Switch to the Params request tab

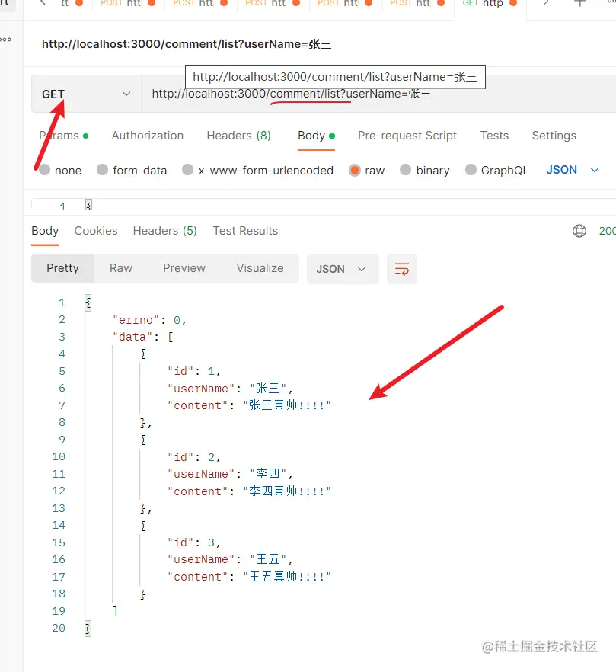click(63, 136)
